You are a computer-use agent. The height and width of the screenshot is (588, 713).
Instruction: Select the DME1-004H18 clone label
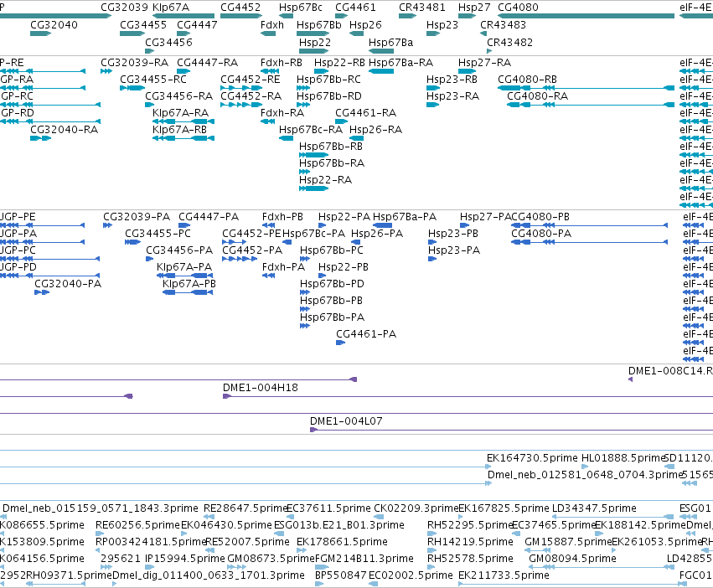pos(260,388)
